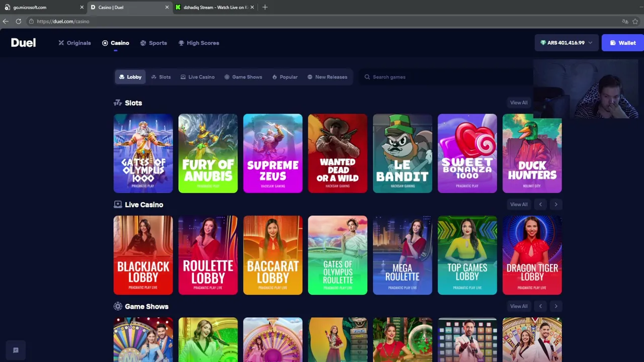This screenshot has height=362, width=644.
Task: Show next Game Shows games
Action: [x=556, y=306]
